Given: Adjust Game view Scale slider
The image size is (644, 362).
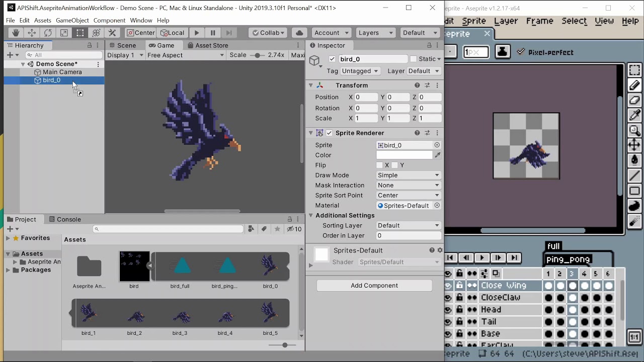Looking at the screenshot, I should click(x=258, y=55).
